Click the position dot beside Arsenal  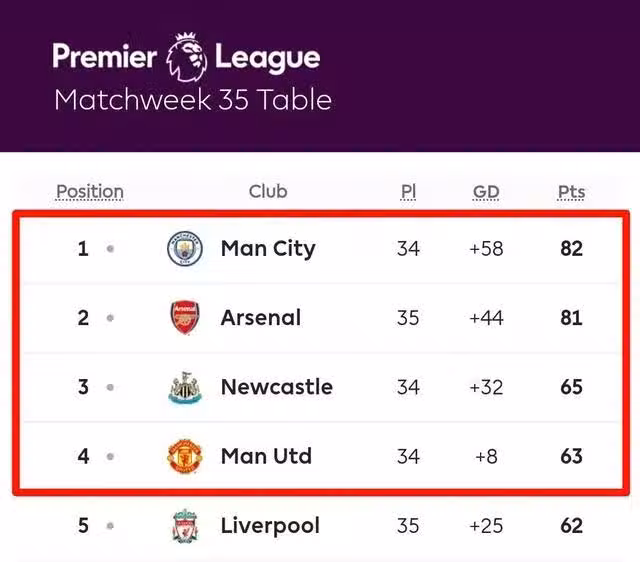tap(110, 318)
